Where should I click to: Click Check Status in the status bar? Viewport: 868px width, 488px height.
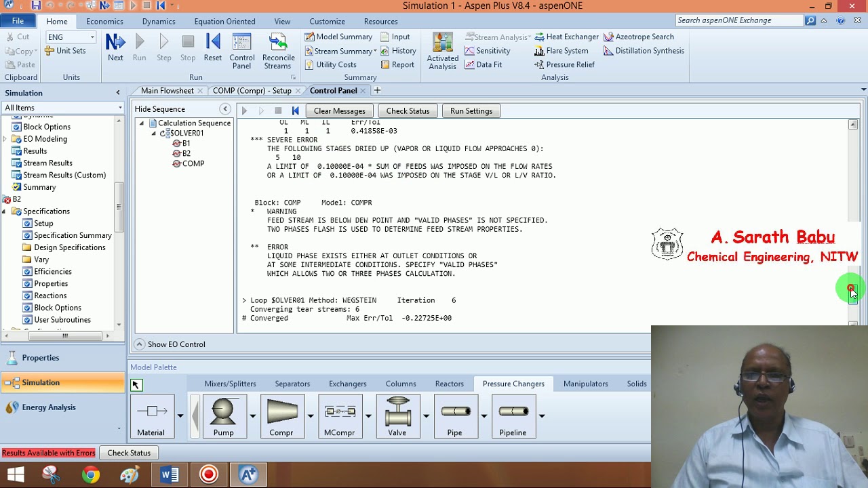[x=129, y=453]
